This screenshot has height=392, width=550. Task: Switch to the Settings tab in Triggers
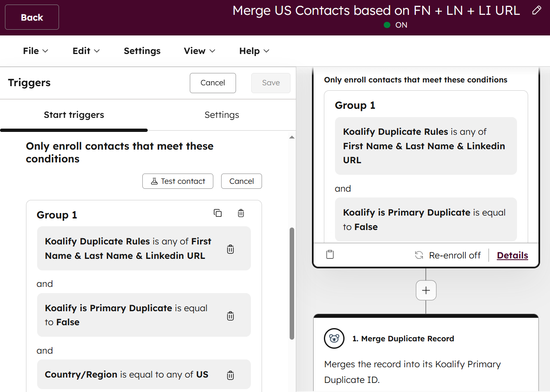[222, 115]
